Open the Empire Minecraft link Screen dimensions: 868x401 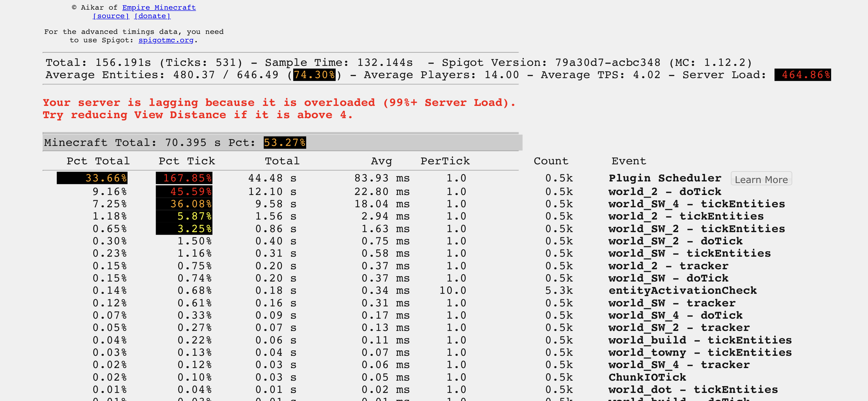tap(159, 7)
